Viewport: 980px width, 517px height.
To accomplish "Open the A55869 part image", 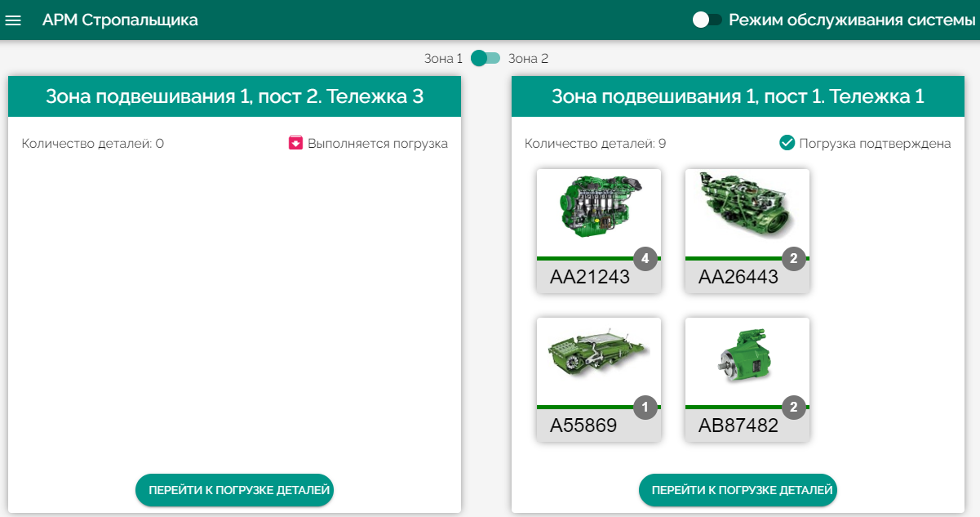I will (599, 361).
